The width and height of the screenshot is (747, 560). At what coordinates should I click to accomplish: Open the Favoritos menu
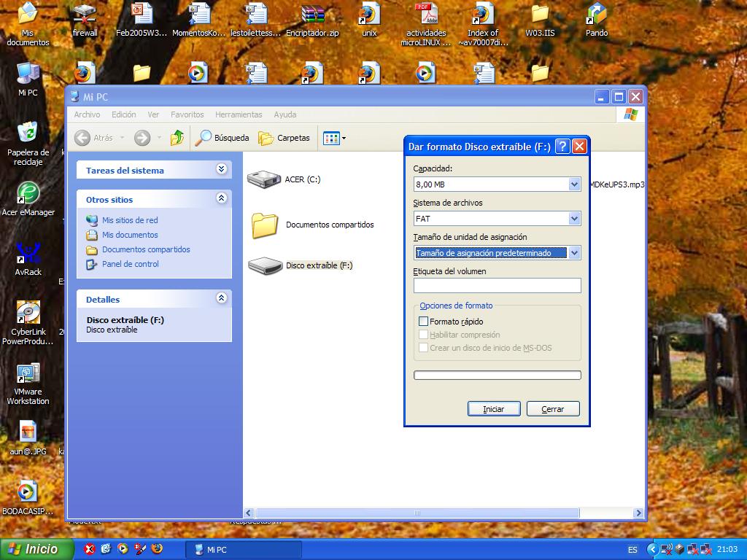pos(187,114)
